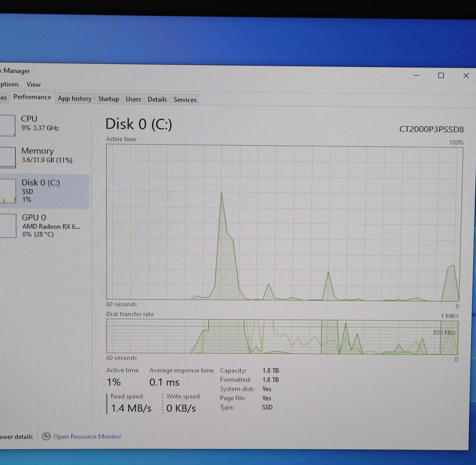Click the Open Resource Monitor link

(87, 436)
